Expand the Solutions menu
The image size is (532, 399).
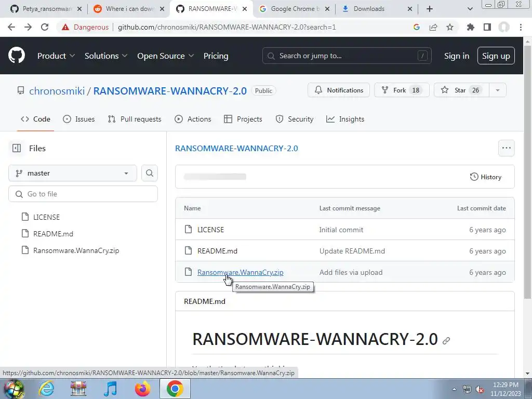coord(106,56)
